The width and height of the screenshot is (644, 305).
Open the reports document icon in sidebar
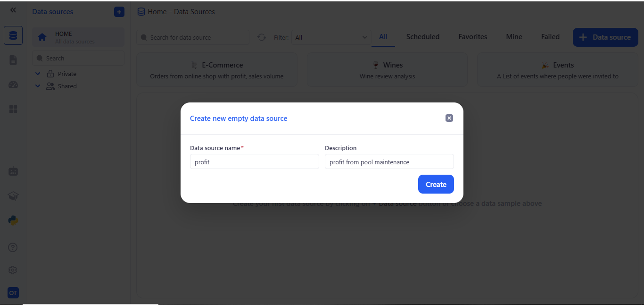(x=13, y=60)
